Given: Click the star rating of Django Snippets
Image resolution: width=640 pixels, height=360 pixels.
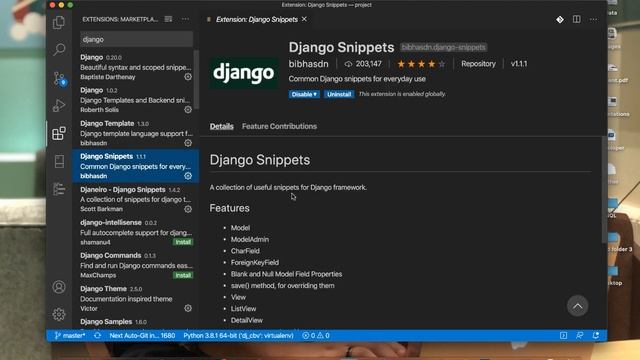Looking at the screenshot, I should coord(421,64).
